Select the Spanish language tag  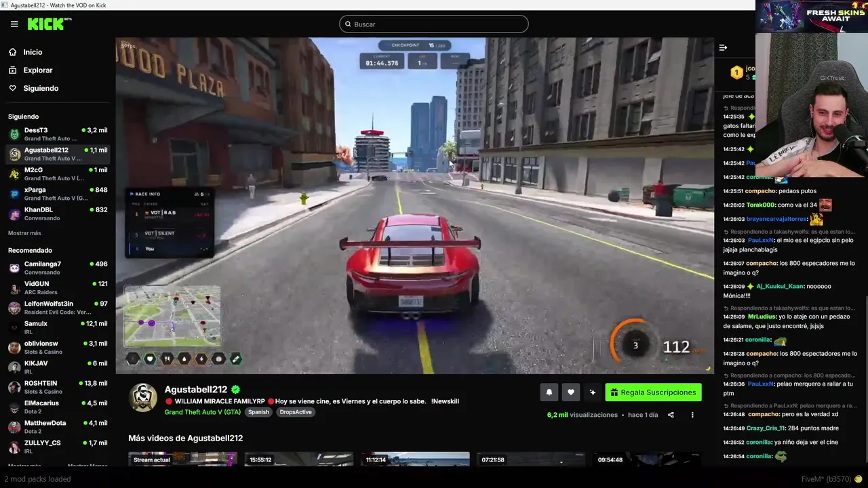(x=258, y=412)
